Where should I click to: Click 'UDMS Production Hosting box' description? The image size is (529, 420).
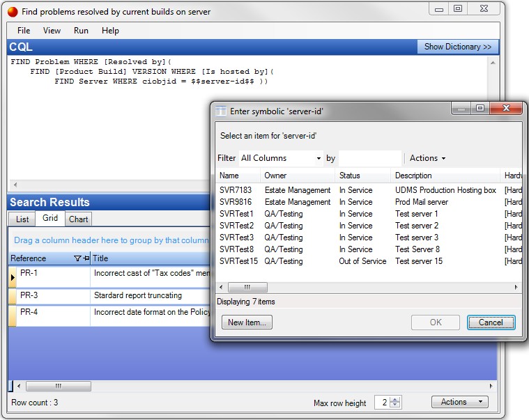(x=445, y=190)
